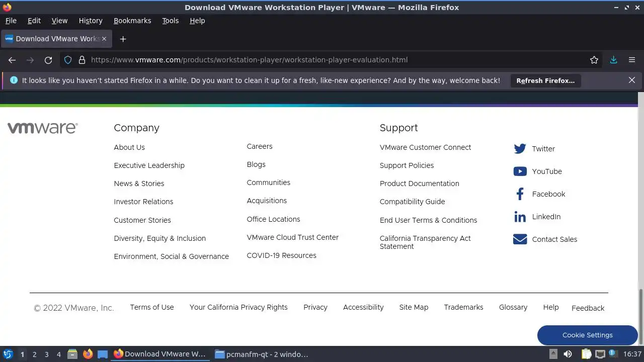Open the Facebook social icon

(520, 194)
